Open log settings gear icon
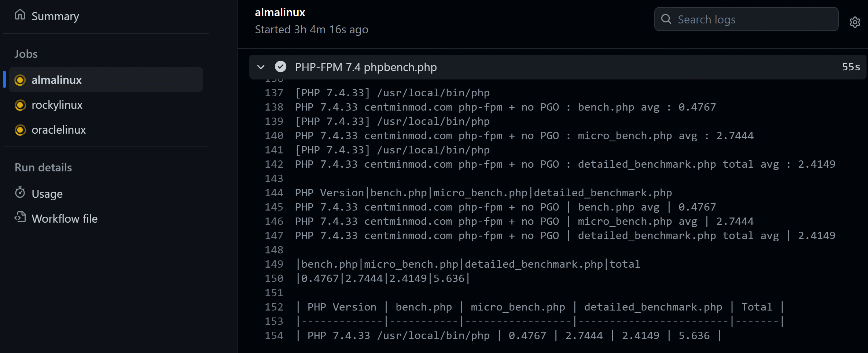 pos(855,22)
